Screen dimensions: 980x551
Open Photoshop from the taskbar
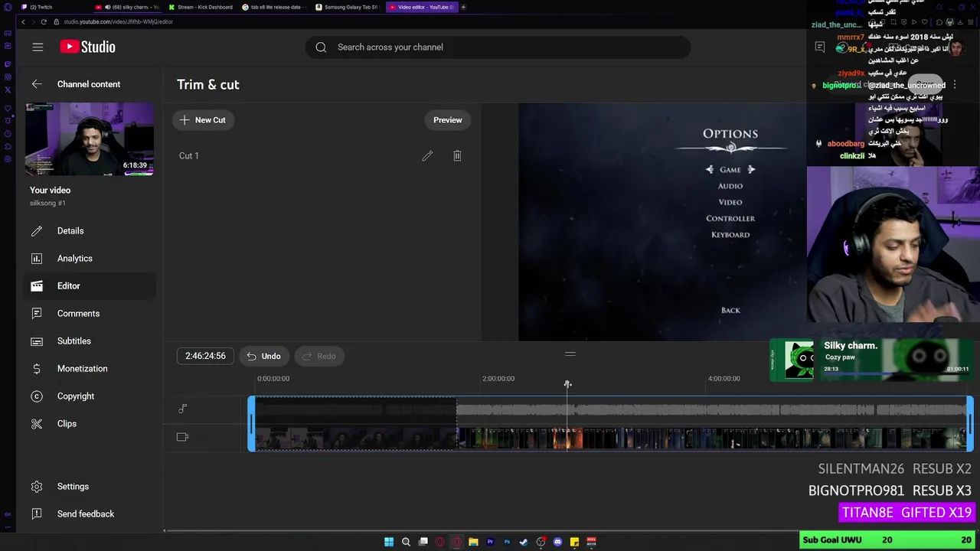pos(507,542)
